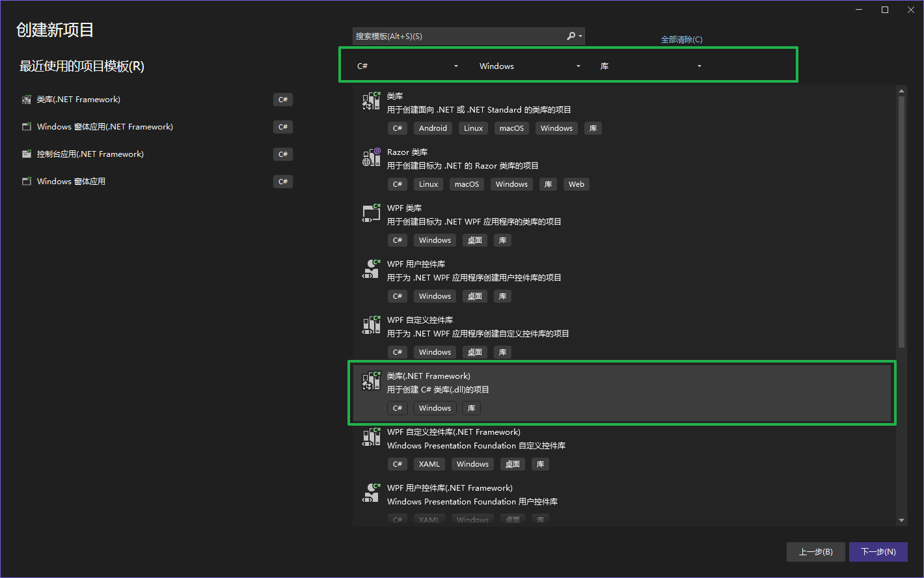The image size is (924, 578).
Task: Click 桌面 tag under WPF 类库
Action: [x=475, y=240]
